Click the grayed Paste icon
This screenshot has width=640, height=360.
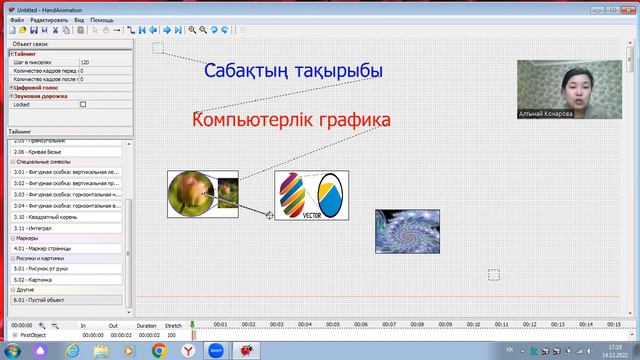[x=80, y=30]
